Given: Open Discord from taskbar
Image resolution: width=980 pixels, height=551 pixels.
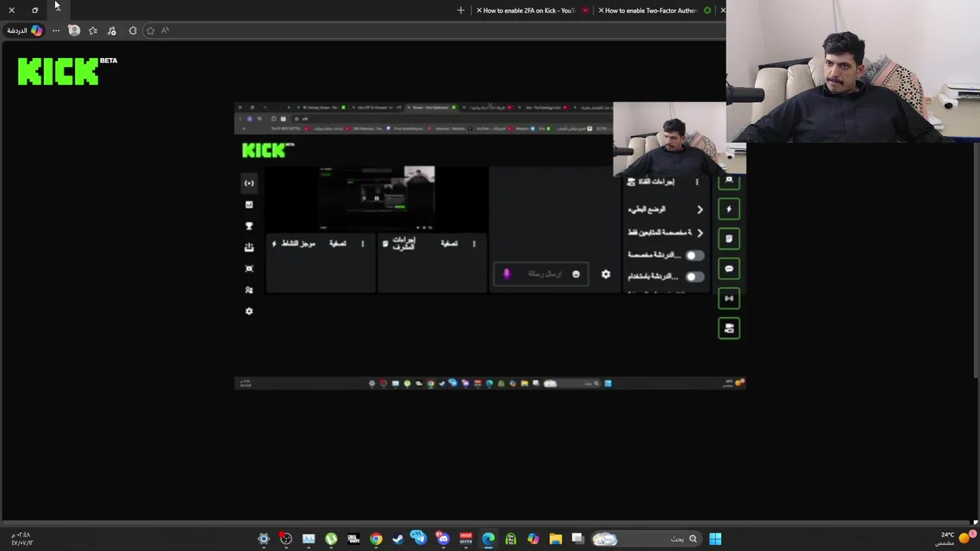Looking at the screenshot, I should tap(443, 540).
